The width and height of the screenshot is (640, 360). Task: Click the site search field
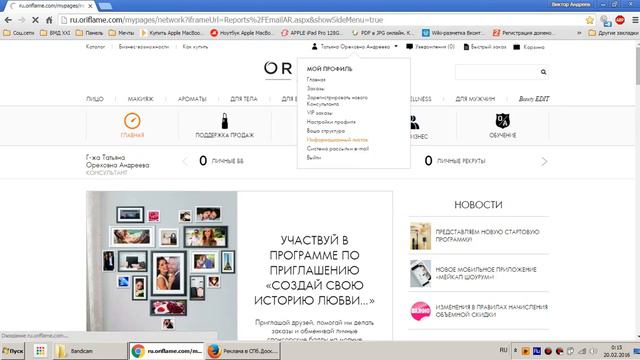497,72
